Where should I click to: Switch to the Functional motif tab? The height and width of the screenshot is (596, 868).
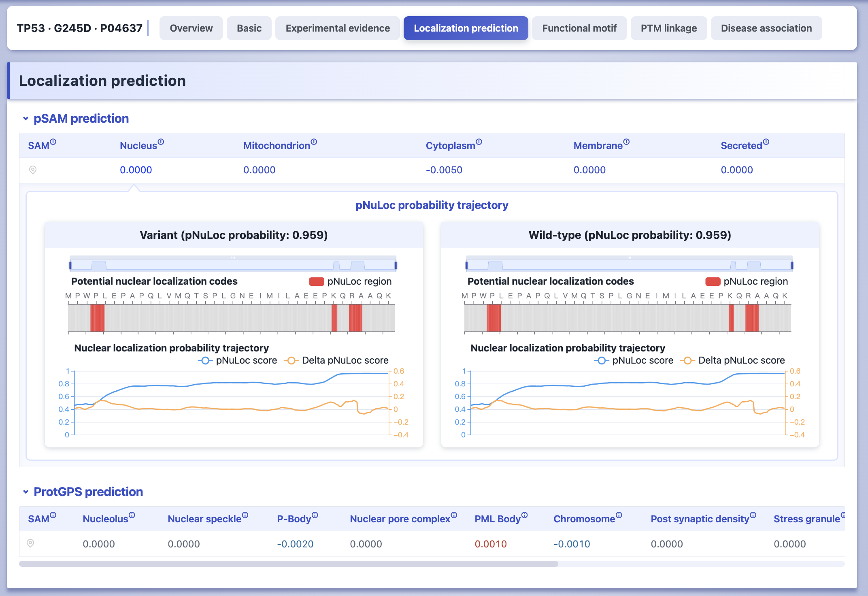click(x=579, y=28)
